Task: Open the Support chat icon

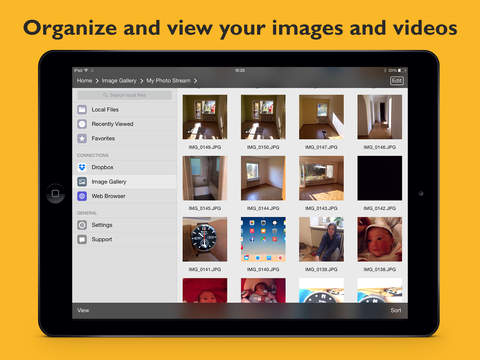Action: (x=82, y=239)
